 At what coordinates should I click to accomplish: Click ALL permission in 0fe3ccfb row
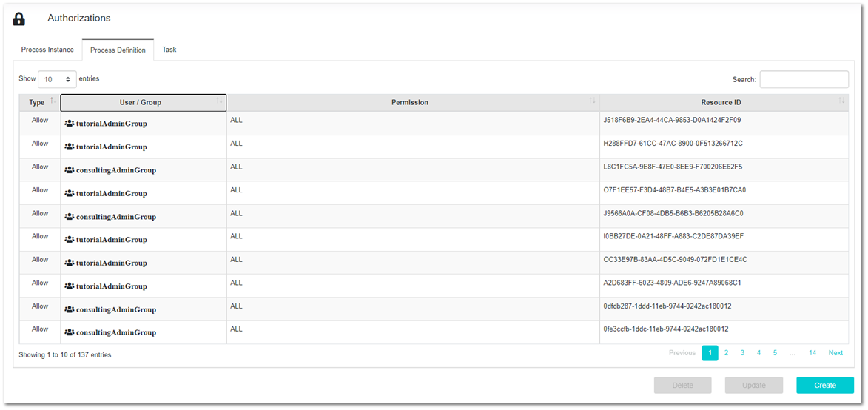(x=236, y=329)
